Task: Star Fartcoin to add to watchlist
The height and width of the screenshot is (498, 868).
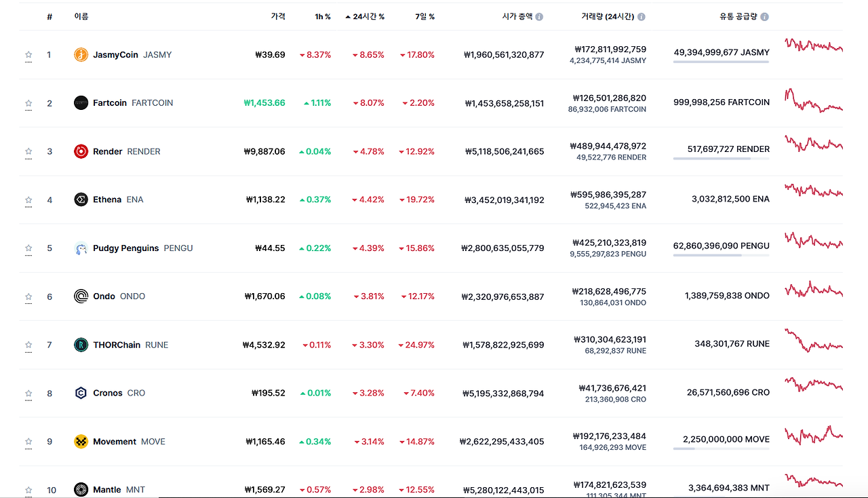Action: [28, 103]
